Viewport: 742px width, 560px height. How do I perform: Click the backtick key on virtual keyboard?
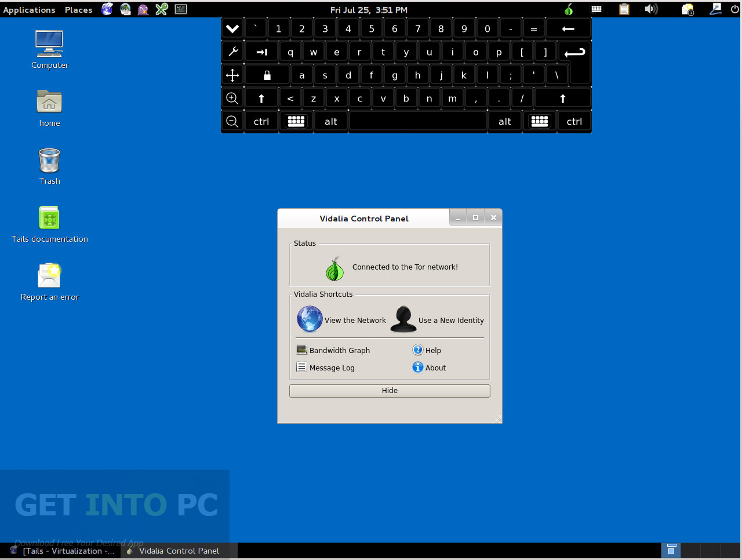(x=256, y=28)
